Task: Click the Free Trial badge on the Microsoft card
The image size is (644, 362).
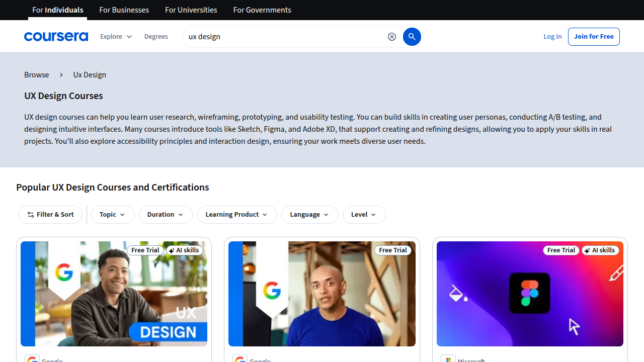Action: click(561, 250)
